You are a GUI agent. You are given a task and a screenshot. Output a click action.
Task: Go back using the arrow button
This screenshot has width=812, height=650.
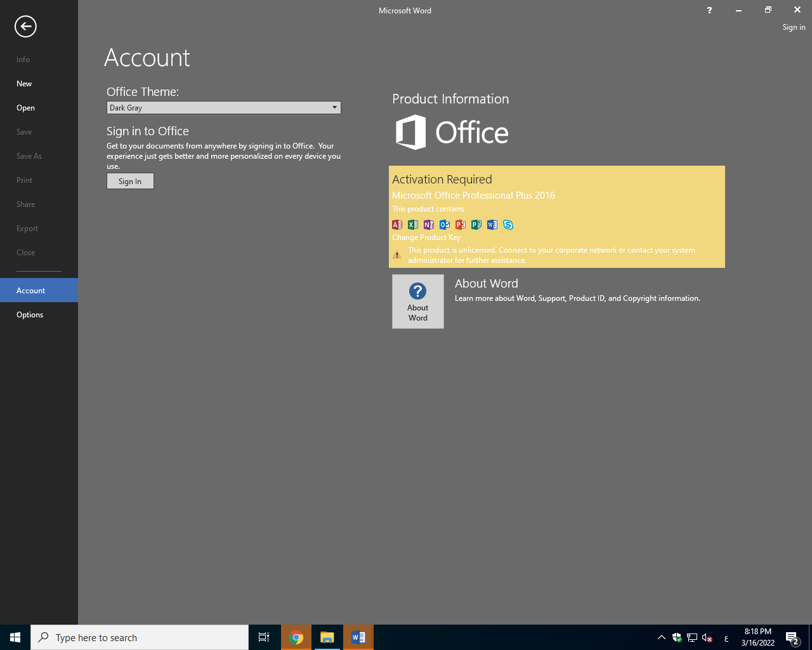click(x=25, y=26)
